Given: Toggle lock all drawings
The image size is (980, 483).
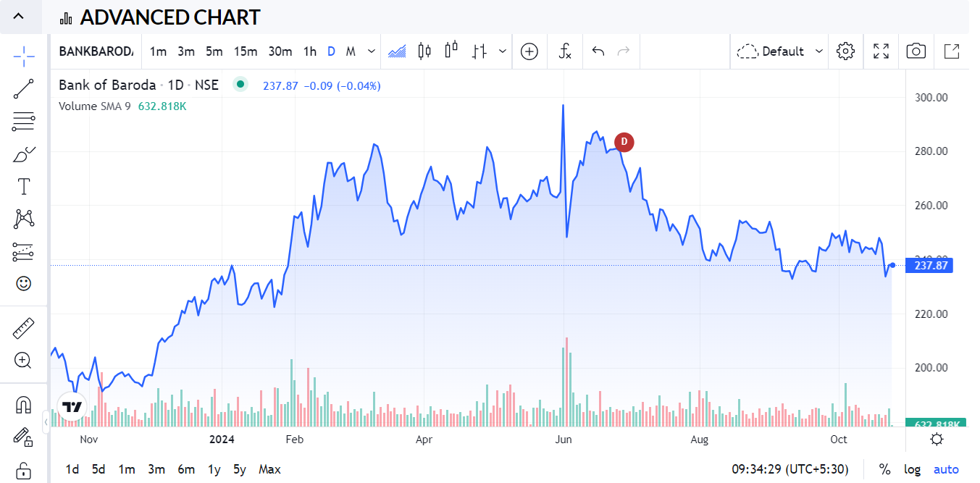Looking at the screenshot, I should (x=23, y=469).
